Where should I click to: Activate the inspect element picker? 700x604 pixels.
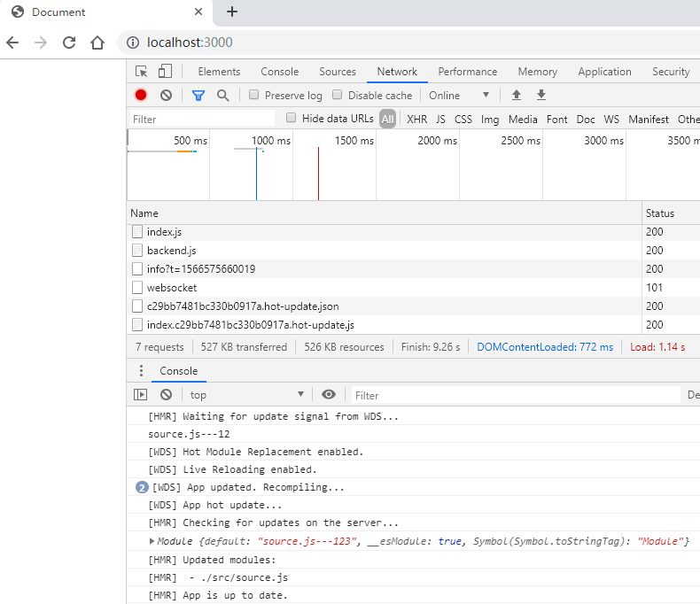142,72
